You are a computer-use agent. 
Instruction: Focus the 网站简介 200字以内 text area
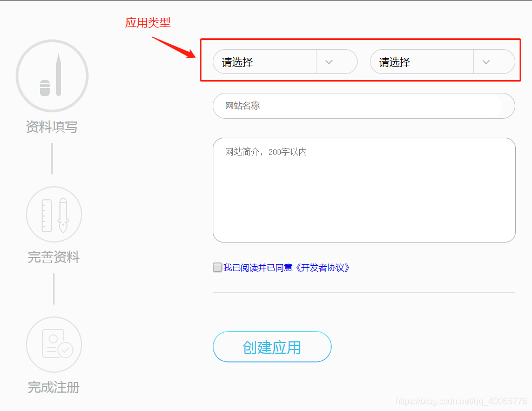365,190
